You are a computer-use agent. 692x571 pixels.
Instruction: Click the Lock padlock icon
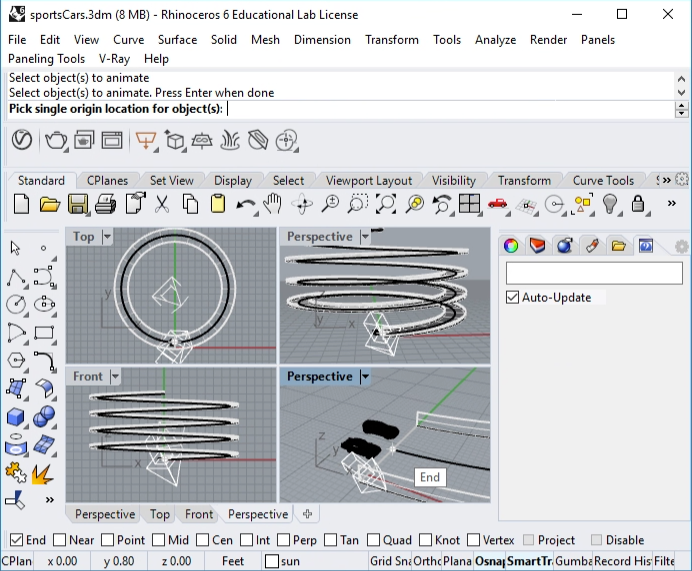[x=638, y=204]
